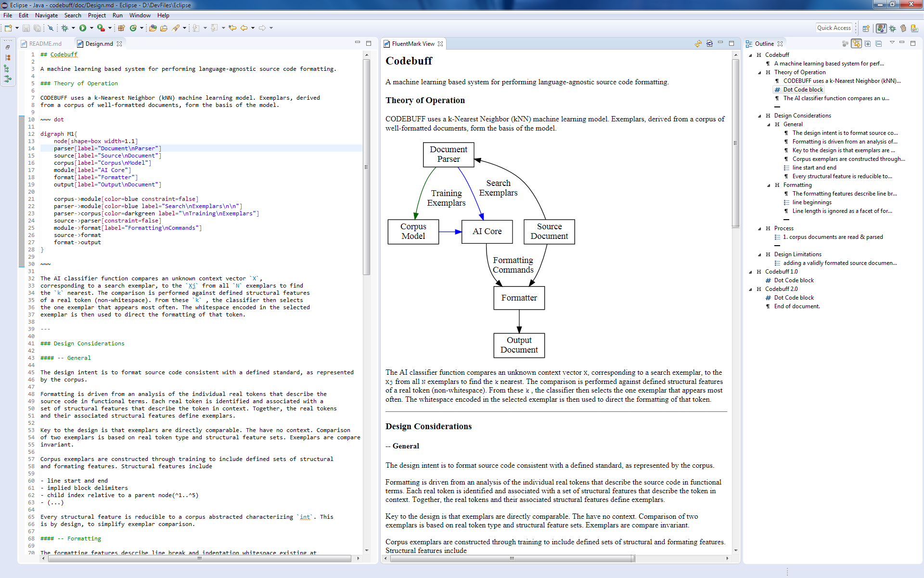Open the Outline view menu triangle
The width and height of the screenshot is (924, 578).
point(892,43)
